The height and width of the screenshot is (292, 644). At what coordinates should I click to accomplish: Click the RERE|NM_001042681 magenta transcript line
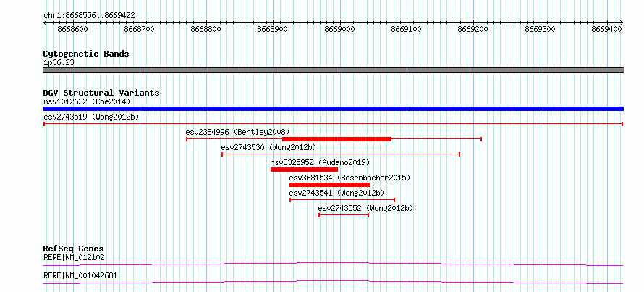[333, 282]
